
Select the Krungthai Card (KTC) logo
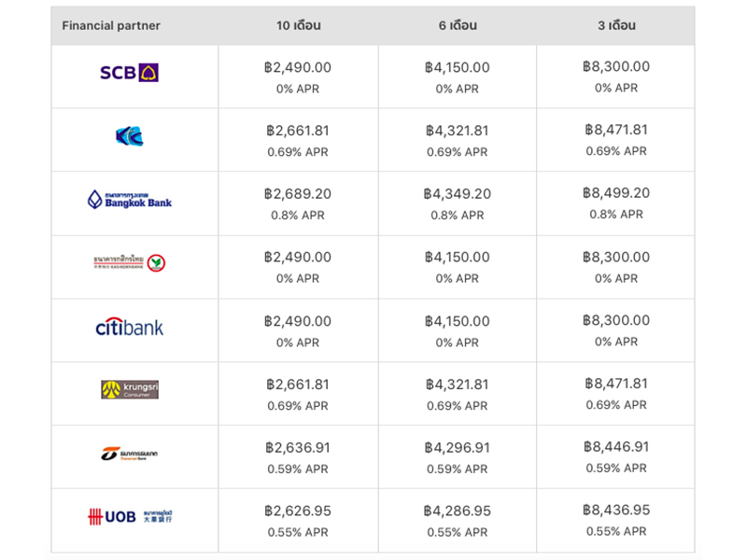pyautogui.click(x=130, y=136)
